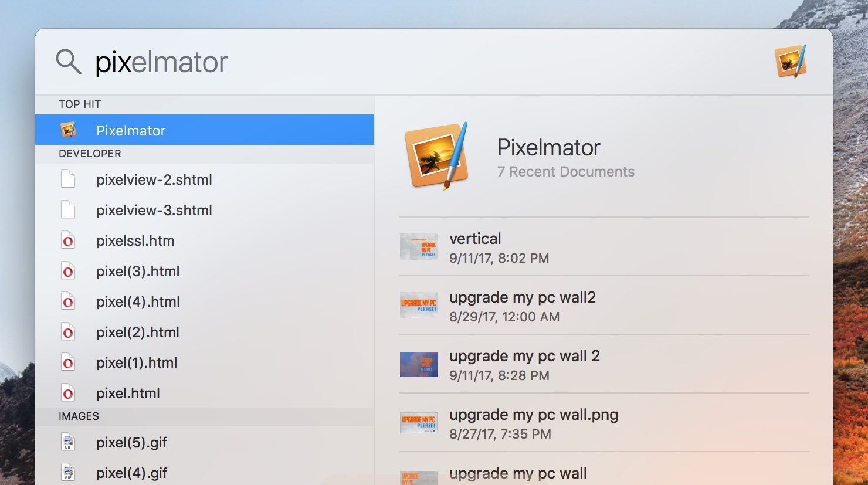Click in the Spotlight search text field
This screenshot has height=485, width=868.
pos(411,62)
